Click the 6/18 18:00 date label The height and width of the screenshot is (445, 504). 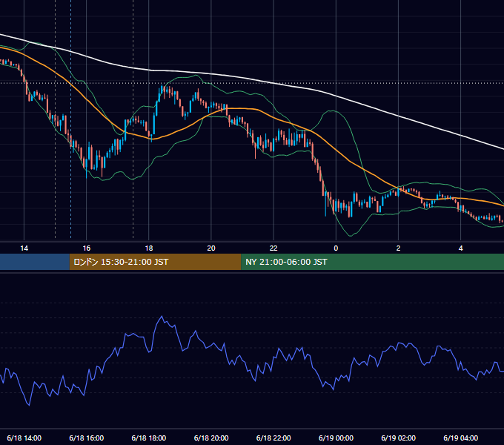click(x=149, y=438)
